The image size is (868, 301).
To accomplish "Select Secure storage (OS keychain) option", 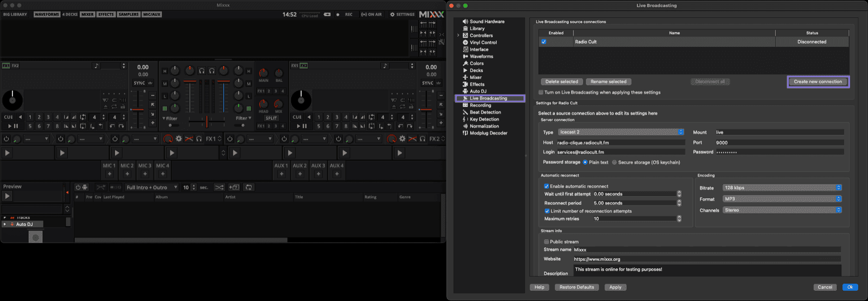I will [614, 162].
